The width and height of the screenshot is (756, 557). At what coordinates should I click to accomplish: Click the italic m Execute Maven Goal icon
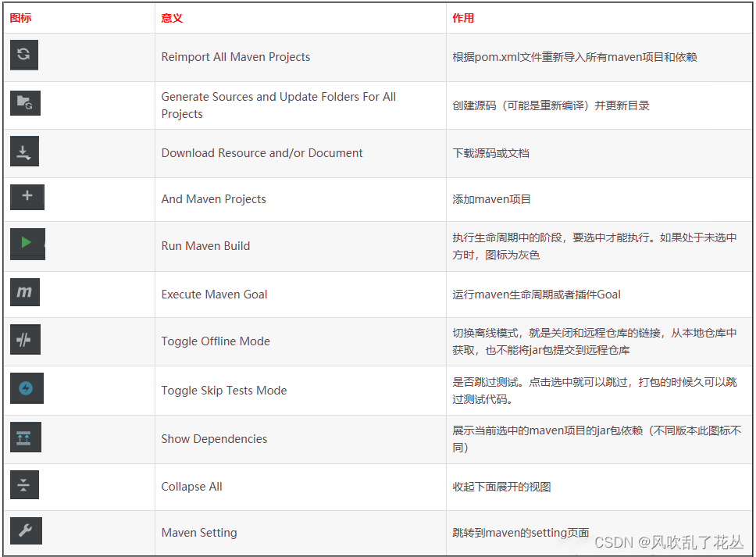24,291
